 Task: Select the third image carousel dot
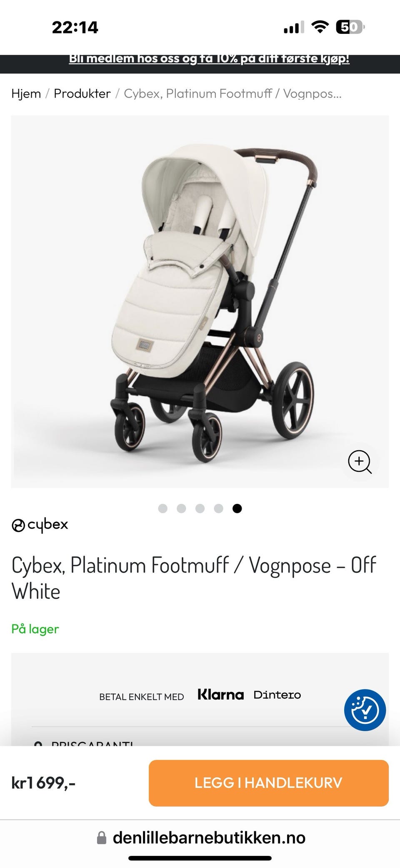(x=200, y=508)
